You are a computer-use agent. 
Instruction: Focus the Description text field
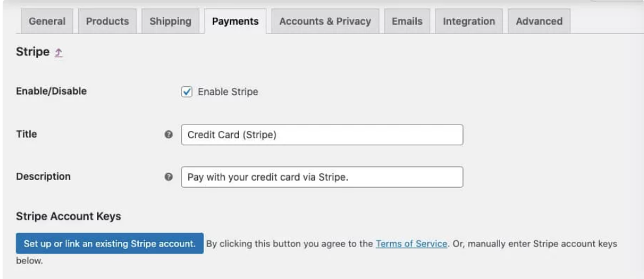(x=322, y=177)
